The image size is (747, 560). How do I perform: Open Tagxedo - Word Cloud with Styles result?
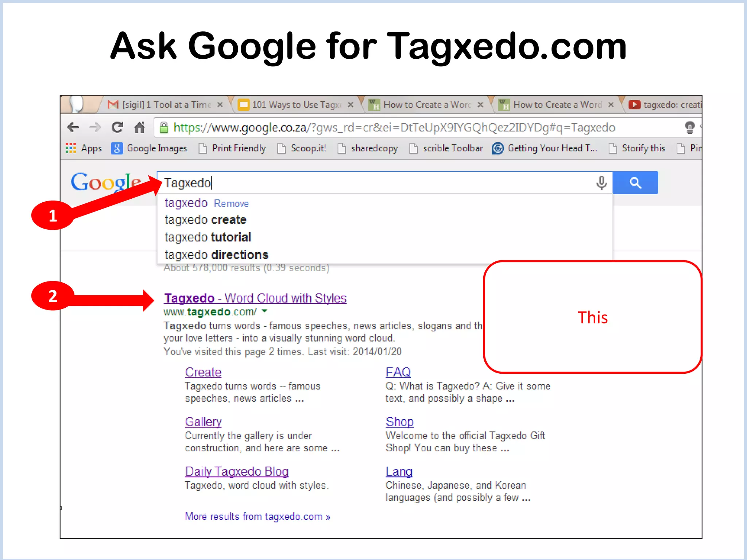tap(255, 298)
